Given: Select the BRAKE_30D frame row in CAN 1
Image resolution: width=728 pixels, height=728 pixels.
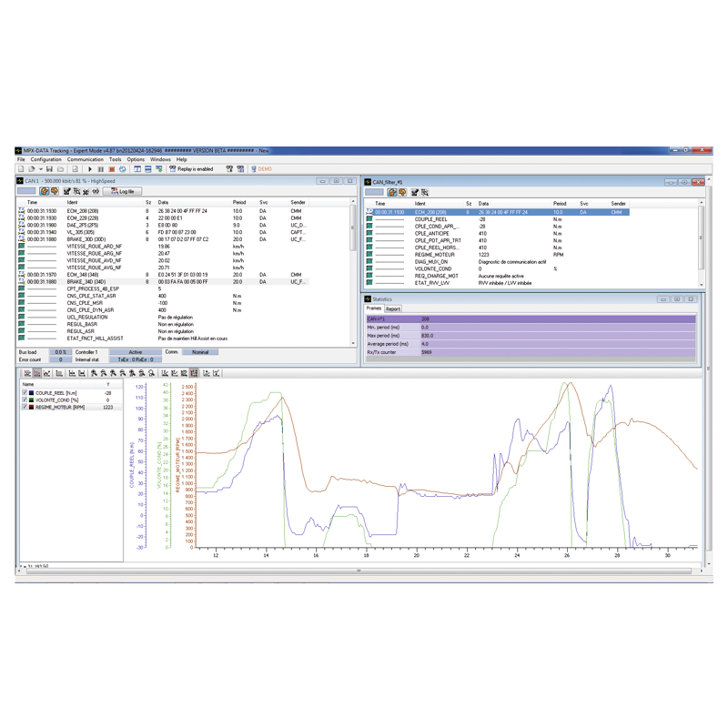Looking at the screenshot, I should point(163,239).
